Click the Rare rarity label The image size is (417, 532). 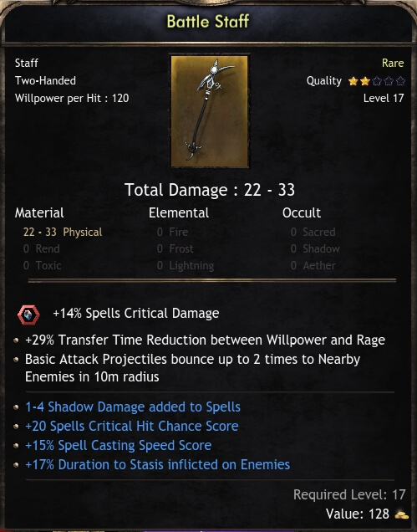click(x=393, y=63)
